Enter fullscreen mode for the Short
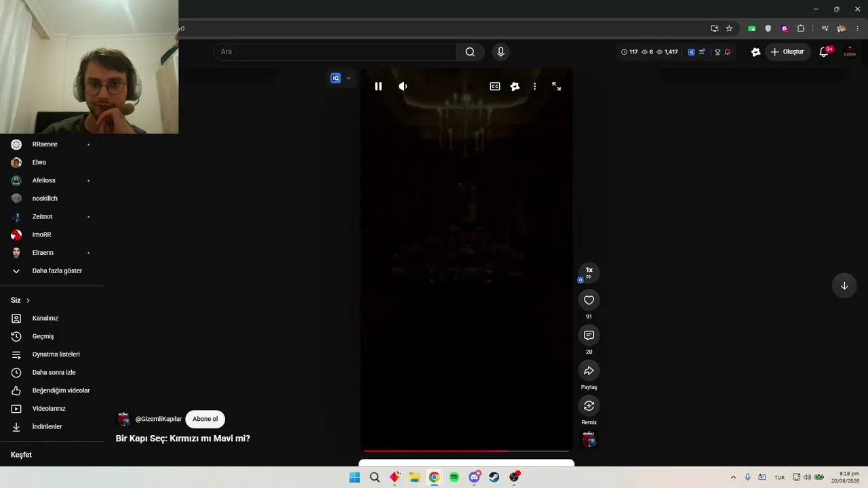 (x=557, y=87)
